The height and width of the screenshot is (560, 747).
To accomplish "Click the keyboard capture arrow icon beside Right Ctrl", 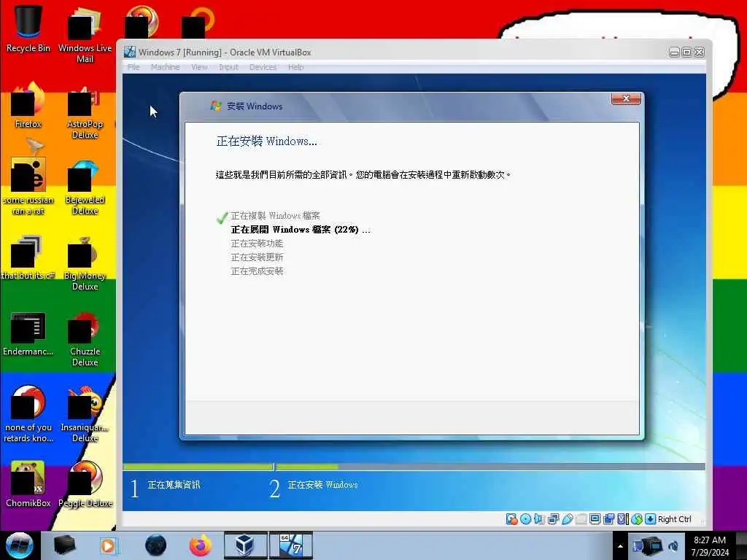I will [650, 519].
